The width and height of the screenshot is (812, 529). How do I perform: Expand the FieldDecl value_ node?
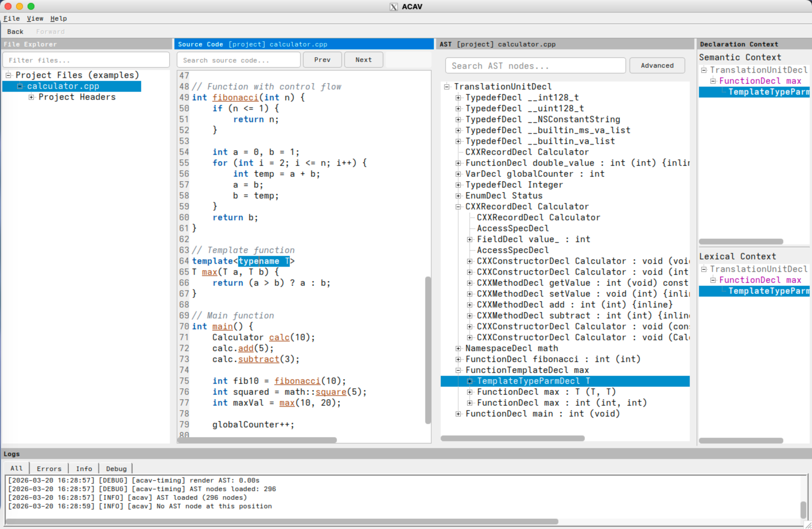pyautogui.click(x=470, y=239)
